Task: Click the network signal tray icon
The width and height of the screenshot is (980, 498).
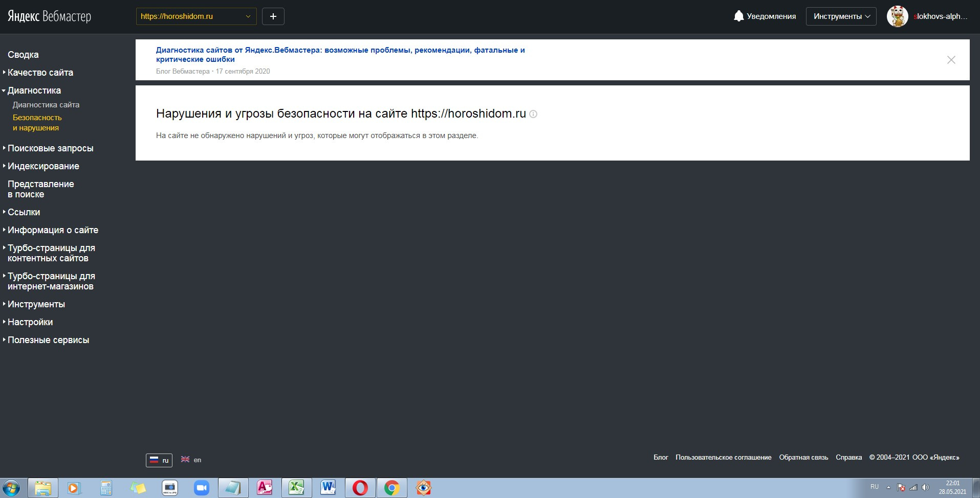Action: [x=913, y=487]
